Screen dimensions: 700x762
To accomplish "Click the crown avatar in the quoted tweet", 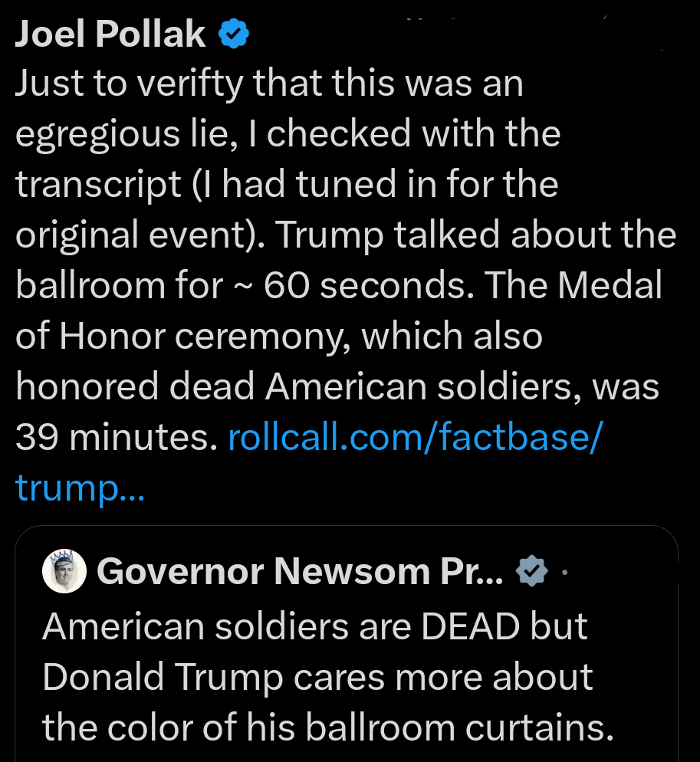I will click(64, 570).
